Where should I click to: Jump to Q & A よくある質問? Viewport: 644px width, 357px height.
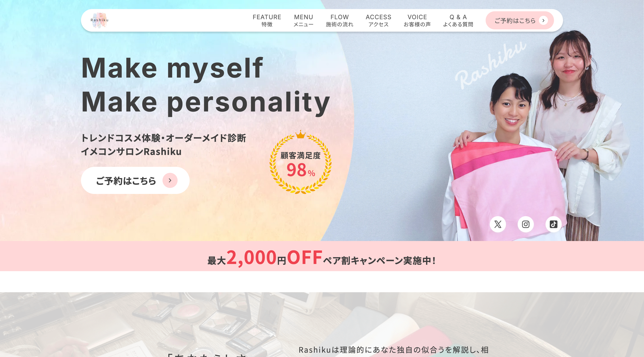(x=458, y=21)
